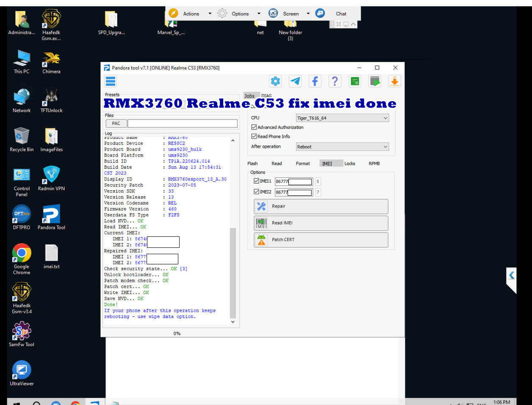
Task: Open TFTUnlock desktop shortcut
Action: coord(51,101)
